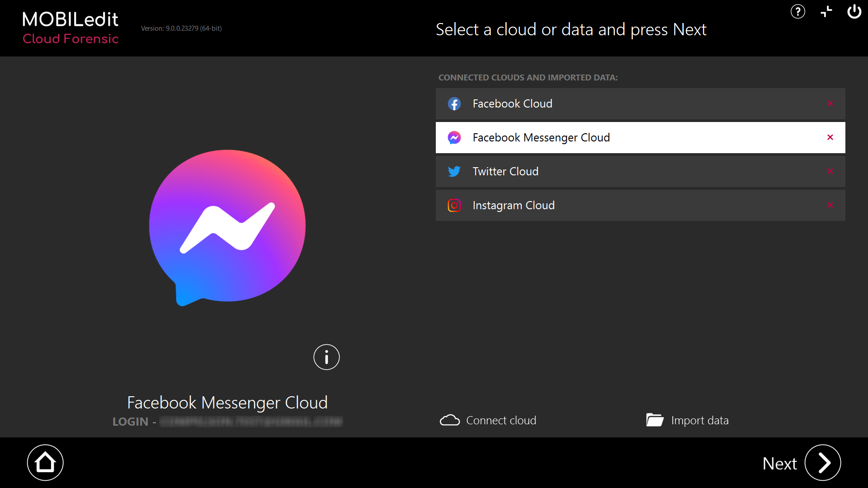This screenshot has width=868, height=488.
Task: Click the Instagram logo icon
Action: [x=454, y=205]
